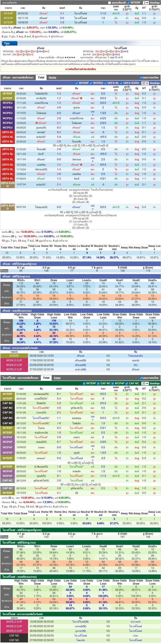Image resolution: width=161 pixels, height=644 pixels.
Task: Click red card icon in 27/03/26 บราซิล row
Action: coord(81,98)
